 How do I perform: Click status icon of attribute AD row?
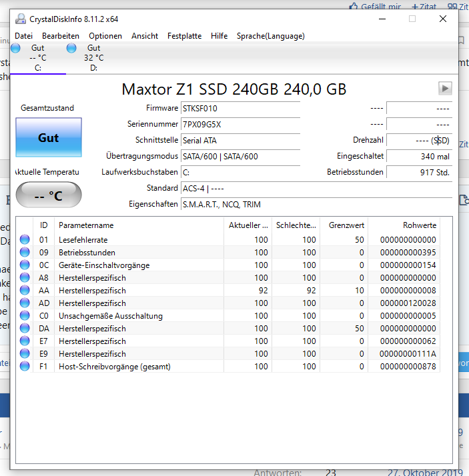[x=25, y=303]
